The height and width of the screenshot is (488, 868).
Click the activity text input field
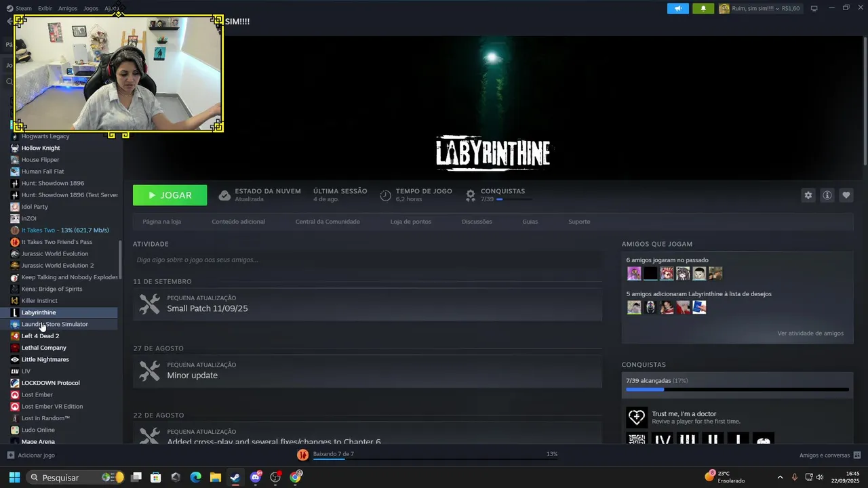pos(368,260)
